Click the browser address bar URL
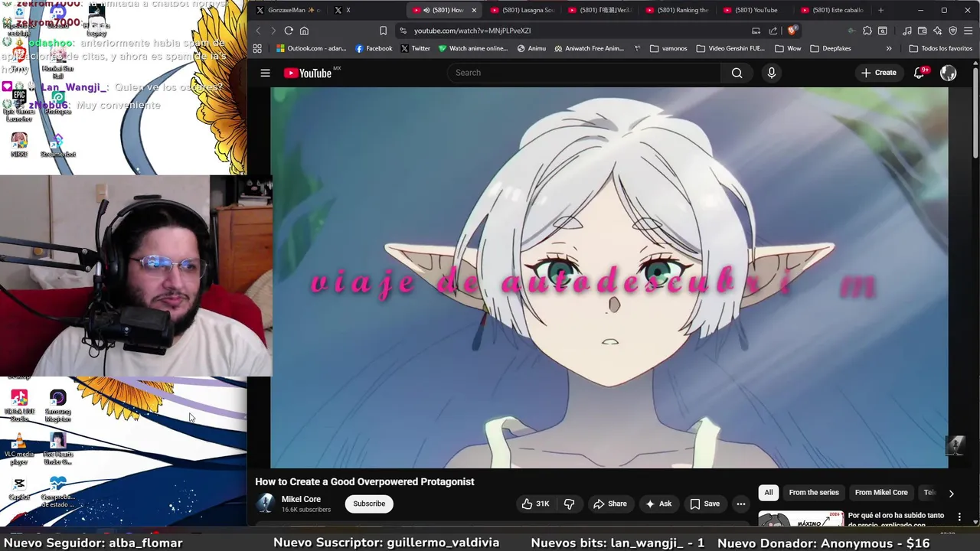Viewport: 980px width, 551px height. click(x=472, y=31)
